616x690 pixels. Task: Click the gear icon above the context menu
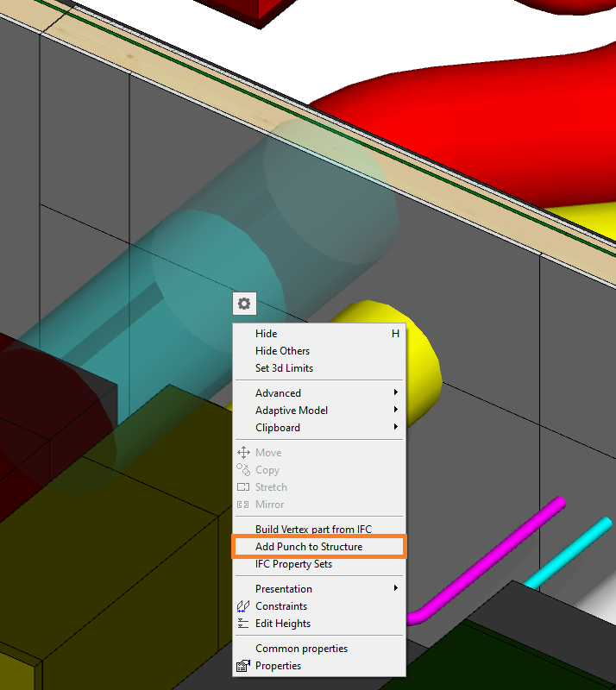point(244,304)
